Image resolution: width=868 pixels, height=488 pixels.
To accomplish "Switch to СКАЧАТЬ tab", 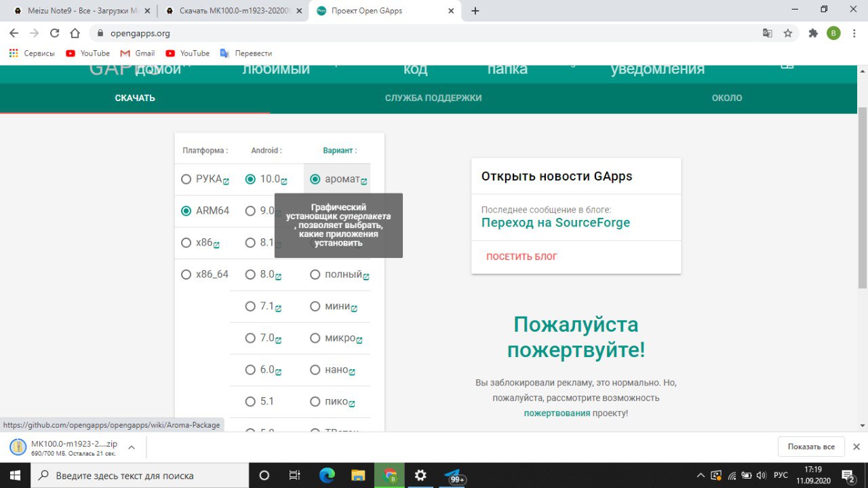I will (x=135, y=98).
